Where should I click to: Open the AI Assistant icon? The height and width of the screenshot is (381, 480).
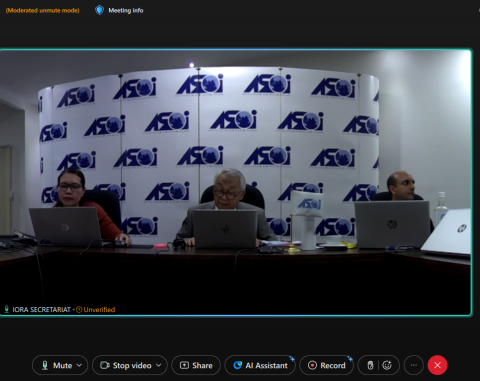point(237,365)
